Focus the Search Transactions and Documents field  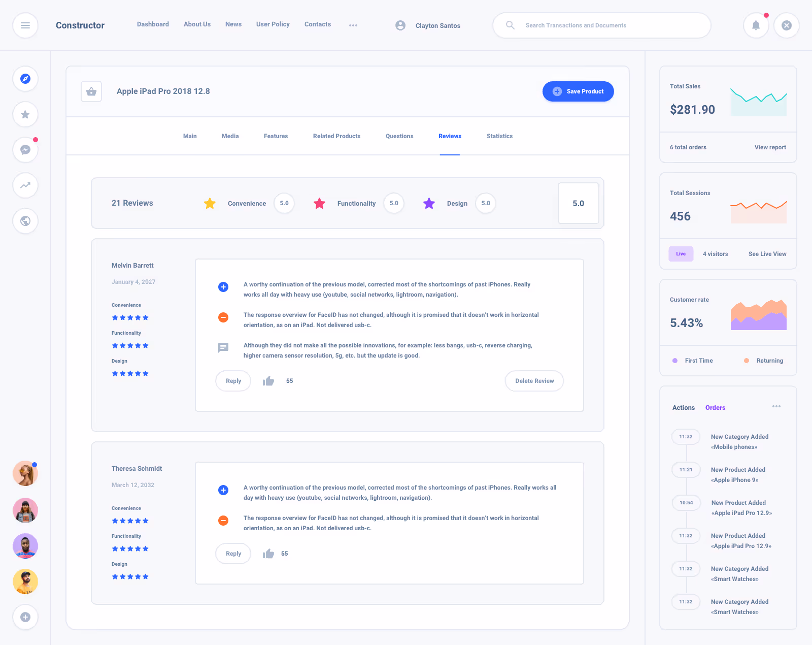point(602,25)
